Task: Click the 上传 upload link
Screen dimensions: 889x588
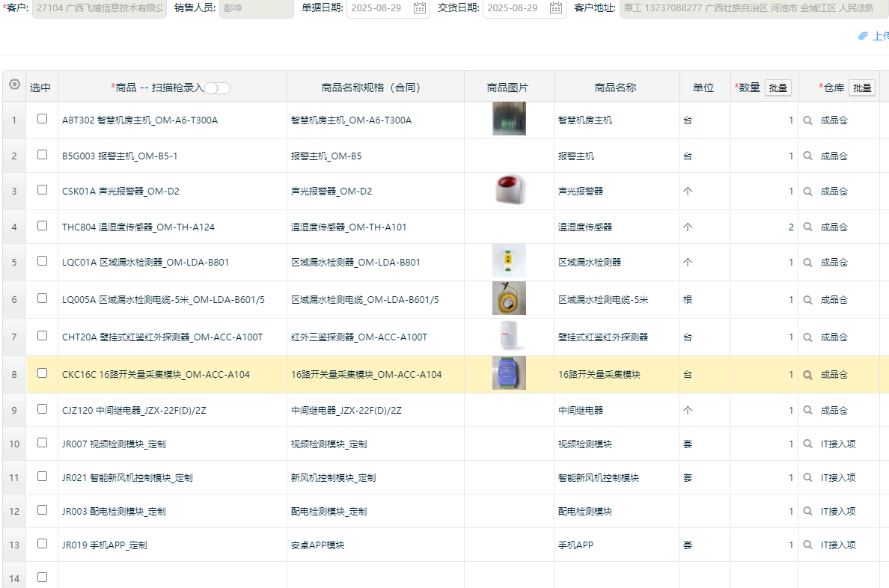Action: pos(881,36)
